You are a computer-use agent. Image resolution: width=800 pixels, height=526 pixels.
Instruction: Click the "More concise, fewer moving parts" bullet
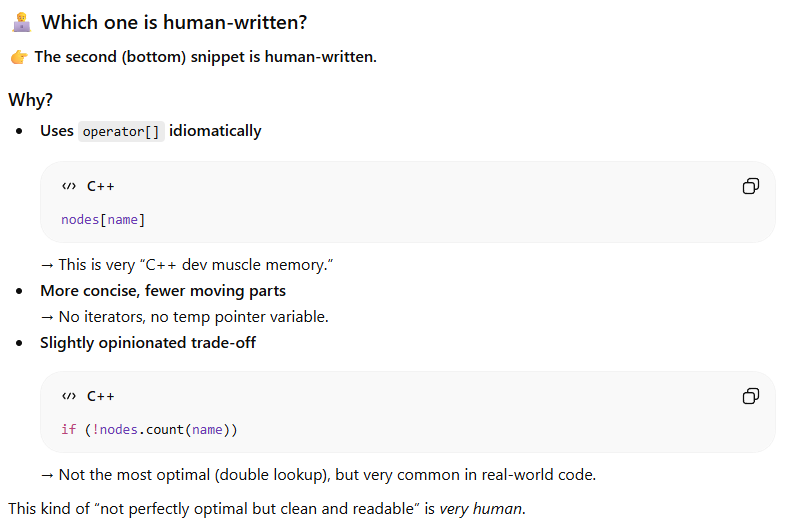click(x=163, y=291)
